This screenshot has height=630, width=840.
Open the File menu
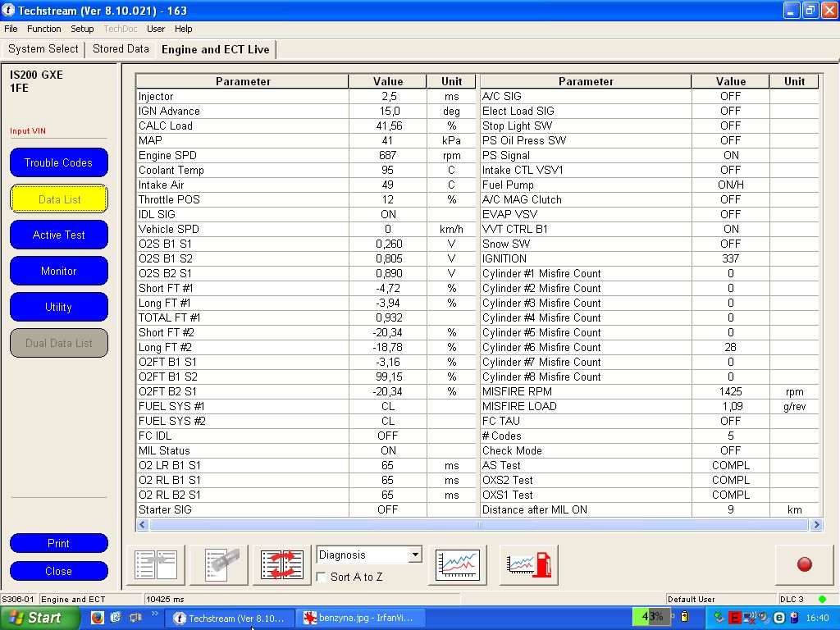click(11, 29)
